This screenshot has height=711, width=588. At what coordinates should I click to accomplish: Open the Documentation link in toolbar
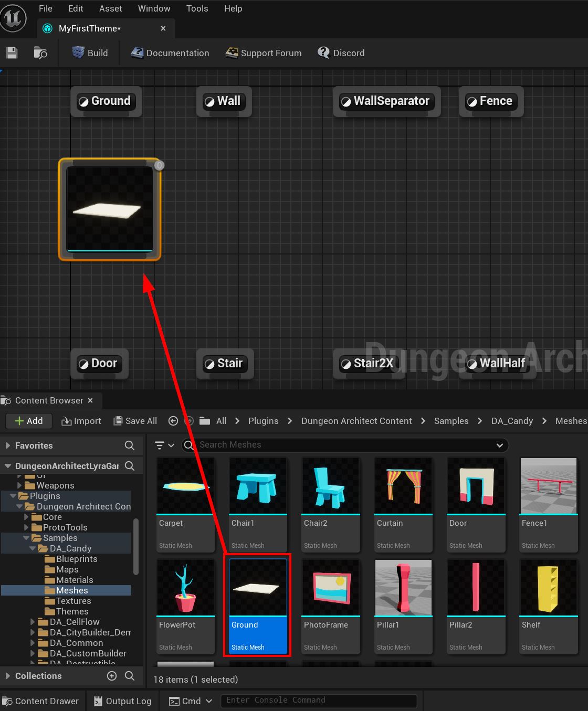point(170,53)
